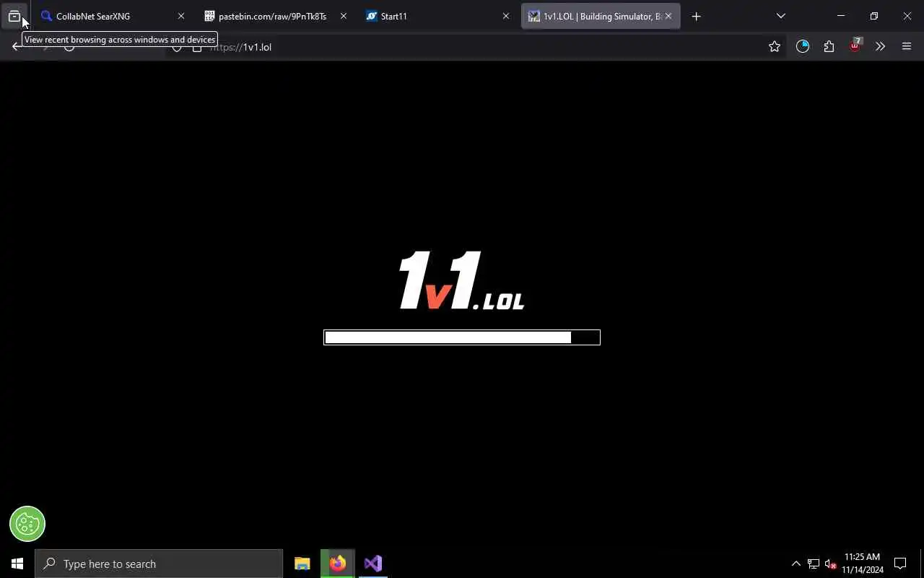924x578 pixels.
Task: Open the Windows notification center icon
Action: (900, 564)
